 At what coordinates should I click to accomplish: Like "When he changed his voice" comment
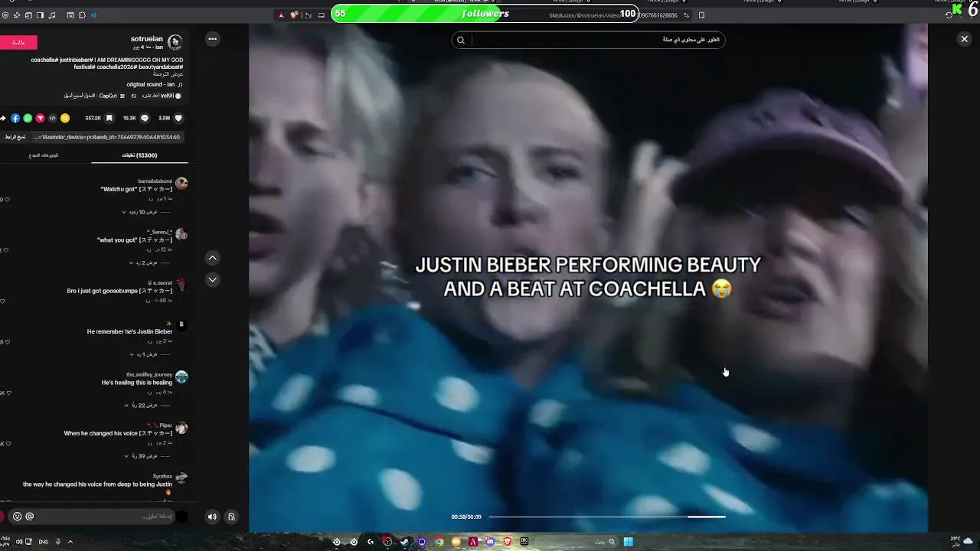click(x=8, y=443)
